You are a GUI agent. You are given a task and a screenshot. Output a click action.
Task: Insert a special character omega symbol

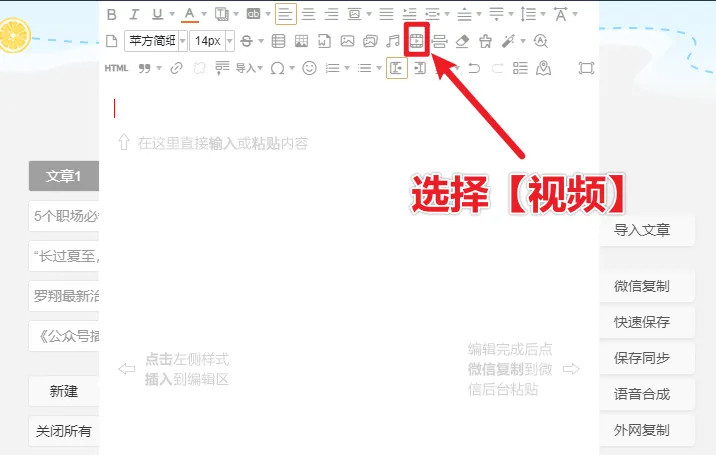pyautogui.click(x=278, y=68)
